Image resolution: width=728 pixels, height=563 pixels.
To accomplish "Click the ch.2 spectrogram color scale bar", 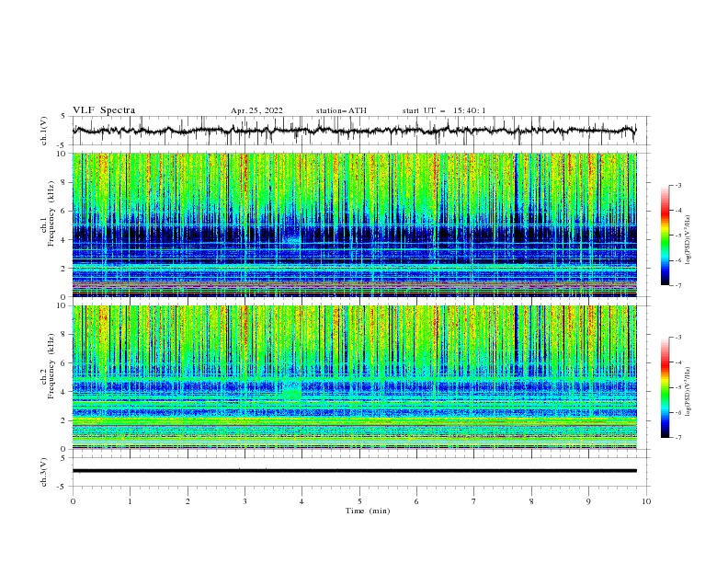I will [665, 387].
